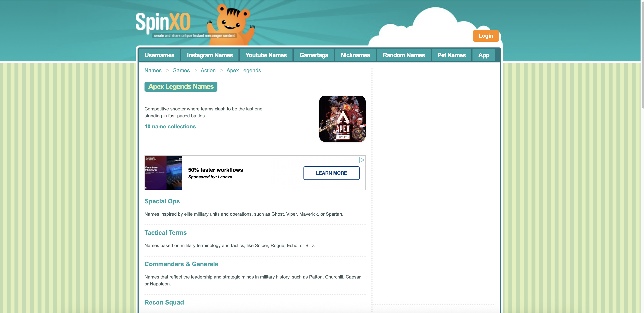Click the Action breadcrumb link
Screen dimensions: 644x313
(208, 70)
